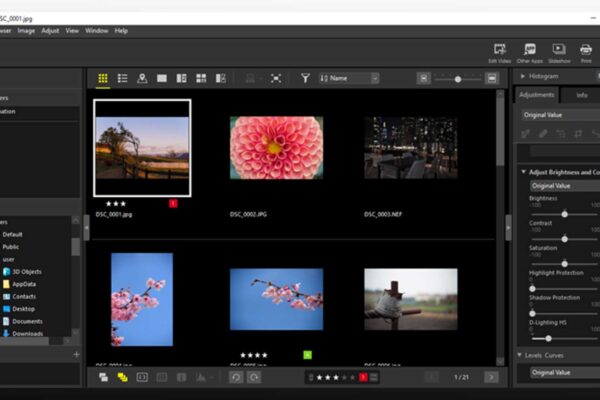
Task: Click the Brightness slider handle
Action: tap(564, 214)
